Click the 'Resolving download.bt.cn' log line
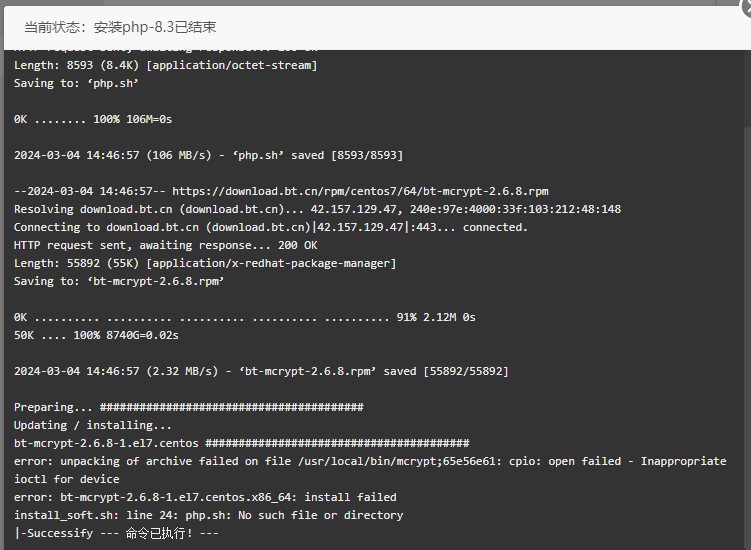Screen dimensions: 751x550 click(x=318, y=209)
